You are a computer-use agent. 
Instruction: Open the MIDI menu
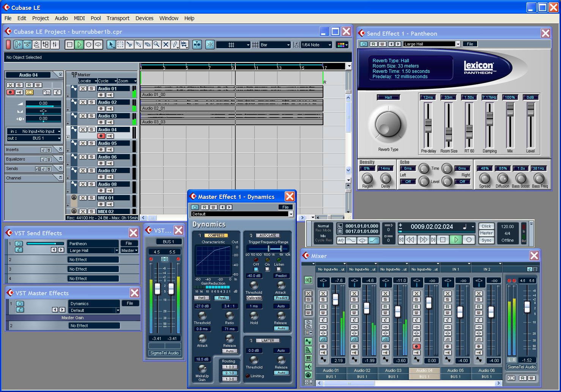[x=79, y=18]
